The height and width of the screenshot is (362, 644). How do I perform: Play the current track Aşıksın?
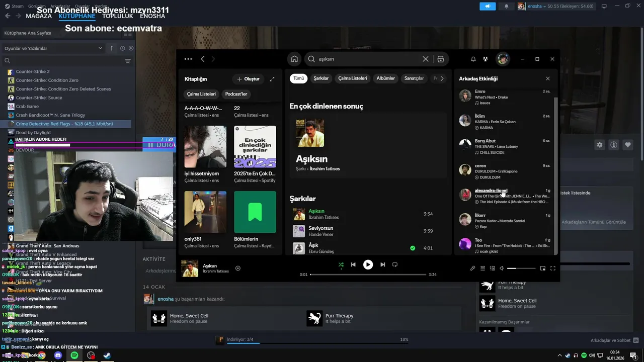(368, 264)
